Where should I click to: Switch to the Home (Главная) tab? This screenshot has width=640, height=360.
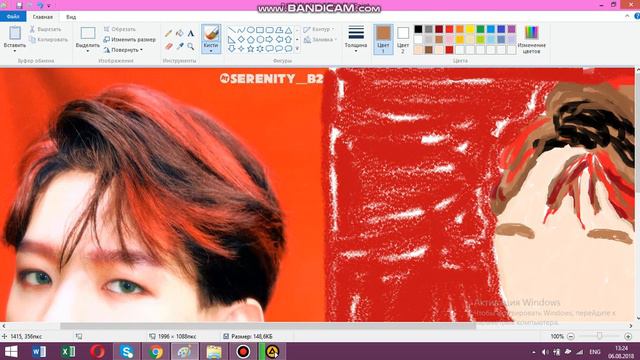click(42, 17)
